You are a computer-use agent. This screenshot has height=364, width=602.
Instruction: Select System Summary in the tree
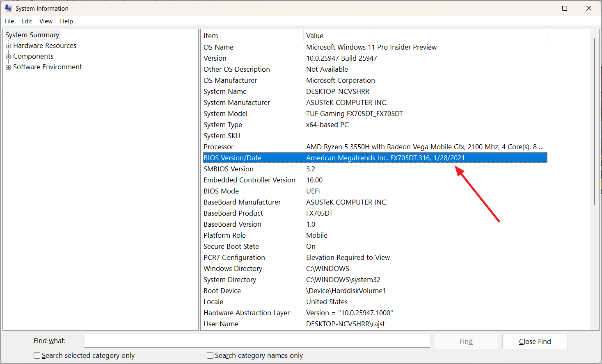pos(32,35)
